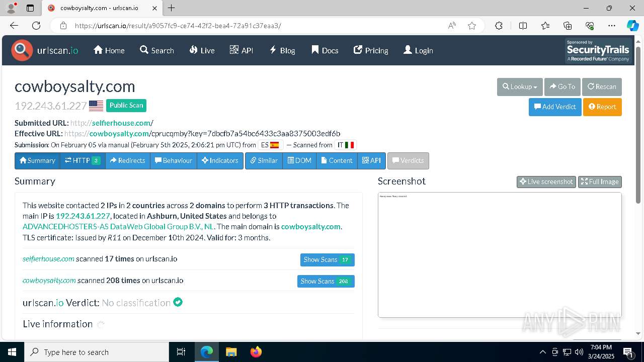Open the Pricing page
This screenshot has height=362, width=644.
click(x=371, y=50)
